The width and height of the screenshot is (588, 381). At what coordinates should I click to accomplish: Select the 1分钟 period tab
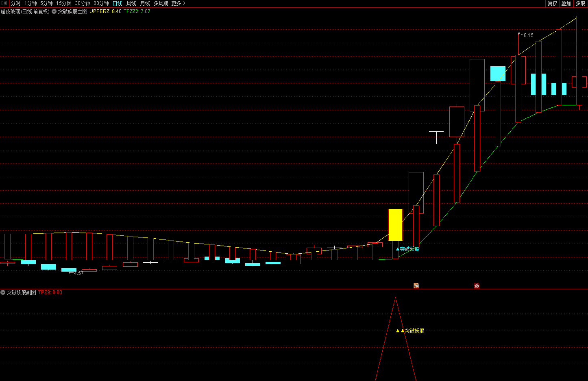pyautogui.click(x=30, y=3)
